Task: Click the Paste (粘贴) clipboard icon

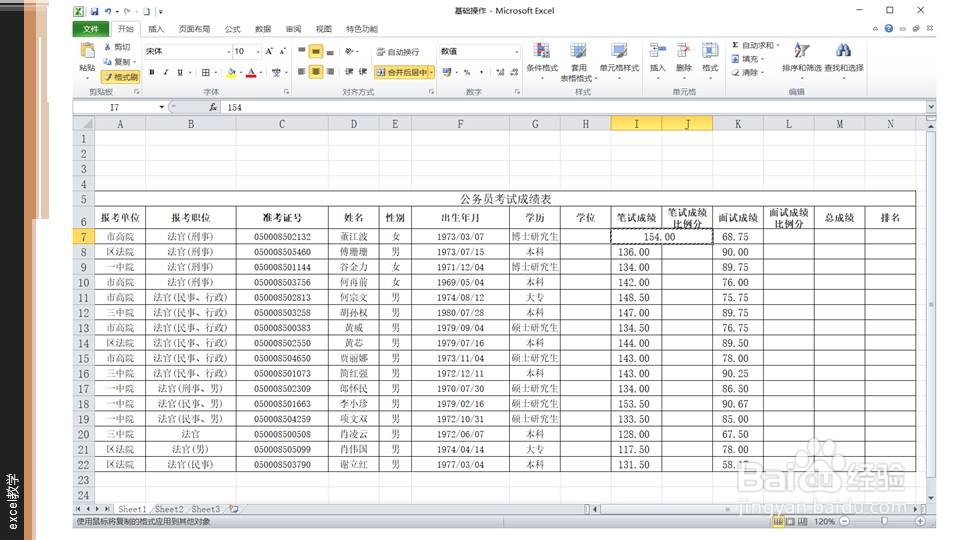Action: click(87, 51)
